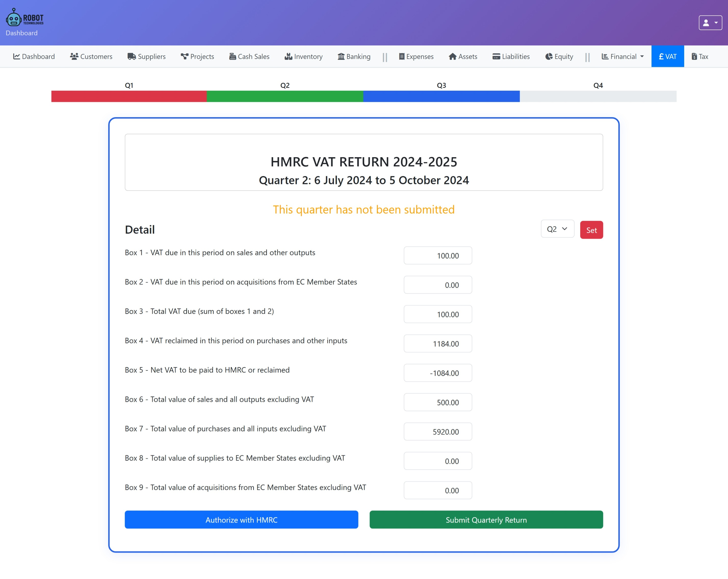Go to the Dashboard menu item

[x=34, y=56]
